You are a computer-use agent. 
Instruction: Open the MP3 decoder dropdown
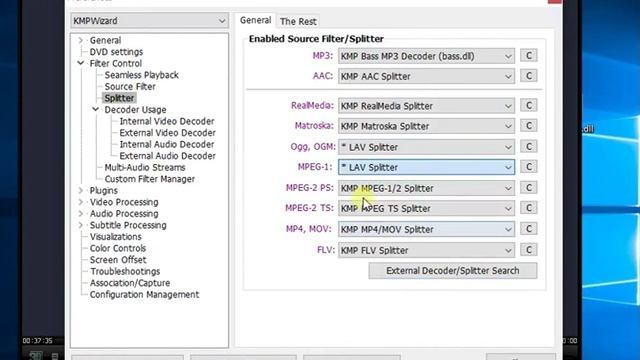426,56
